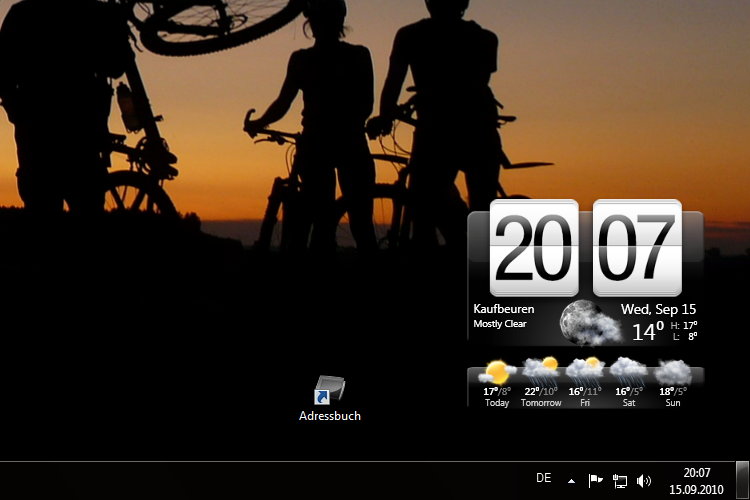Click the Show Desktop strip at taskbar edge
This screenshot has height=500, width=750.
click(742, 480)
